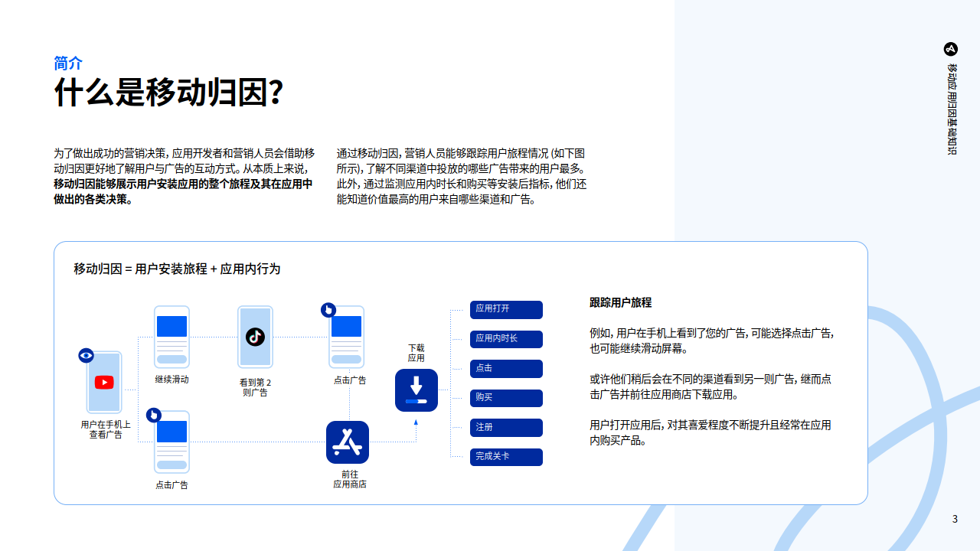Image resolution: width=980 pixels, height=551 pixels.
Task: Click the 跟踪用户旅程 heading
Action: (620, 302)
